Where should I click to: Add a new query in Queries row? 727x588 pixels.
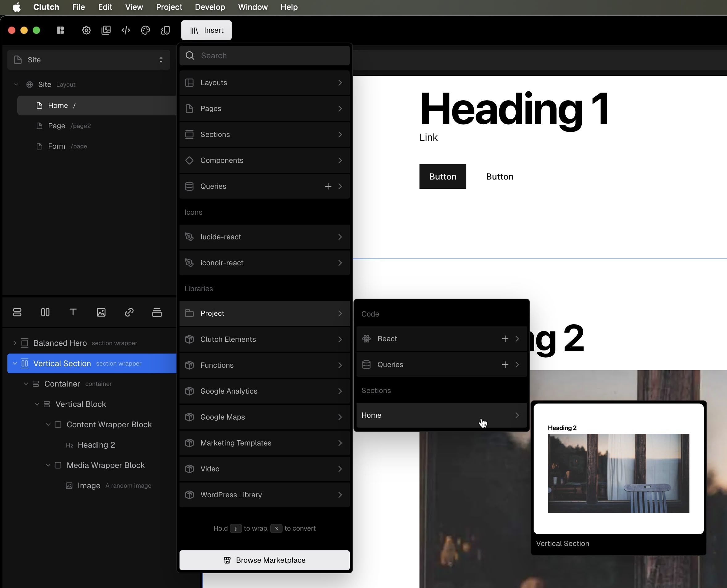coord(328,186)
